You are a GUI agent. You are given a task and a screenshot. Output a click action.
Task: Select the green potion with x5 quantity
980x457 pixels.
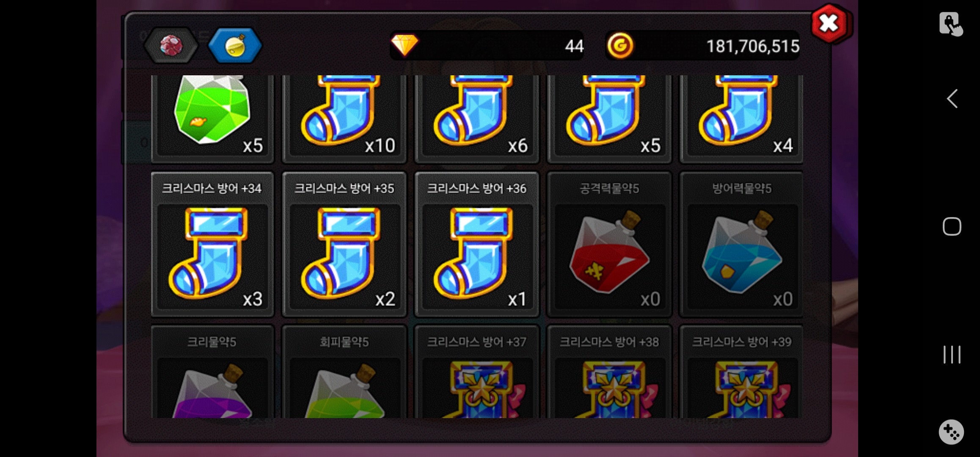point(212,118)
